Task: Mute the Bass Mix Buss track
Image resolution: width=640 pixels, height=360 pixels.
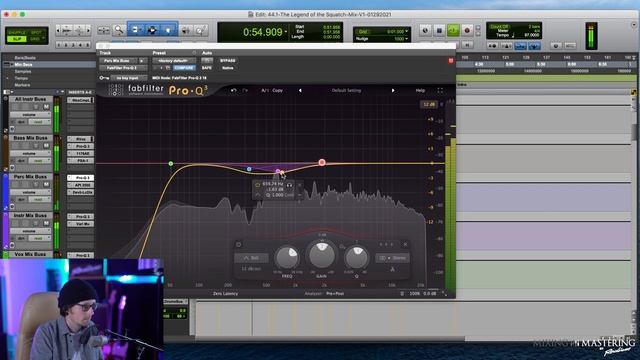Action: tap(46, 146)
